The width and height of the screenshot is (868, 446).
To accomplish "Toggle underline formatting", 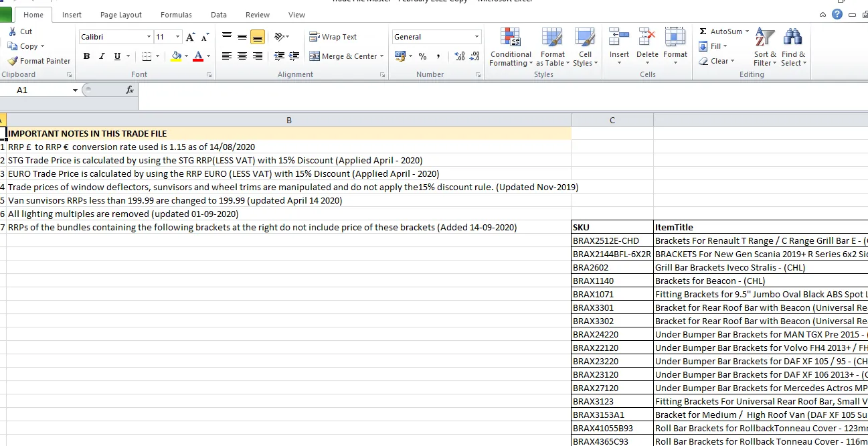I will (118, 56).
